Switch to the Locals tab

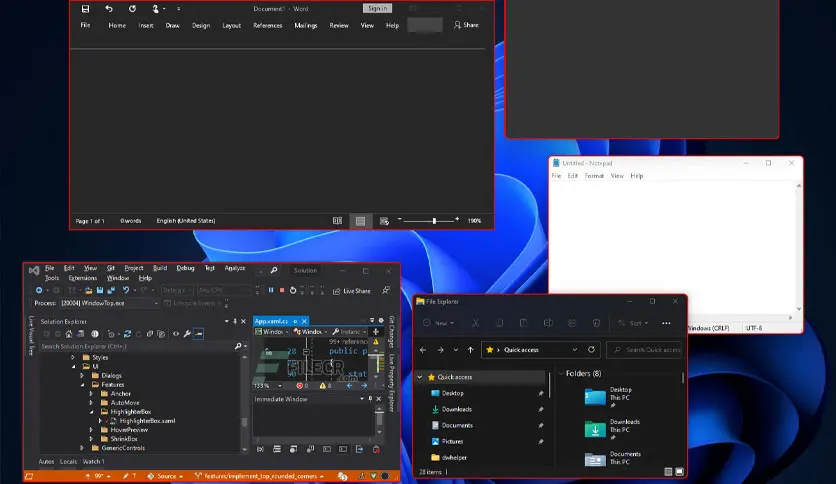[x=68, y=462]
